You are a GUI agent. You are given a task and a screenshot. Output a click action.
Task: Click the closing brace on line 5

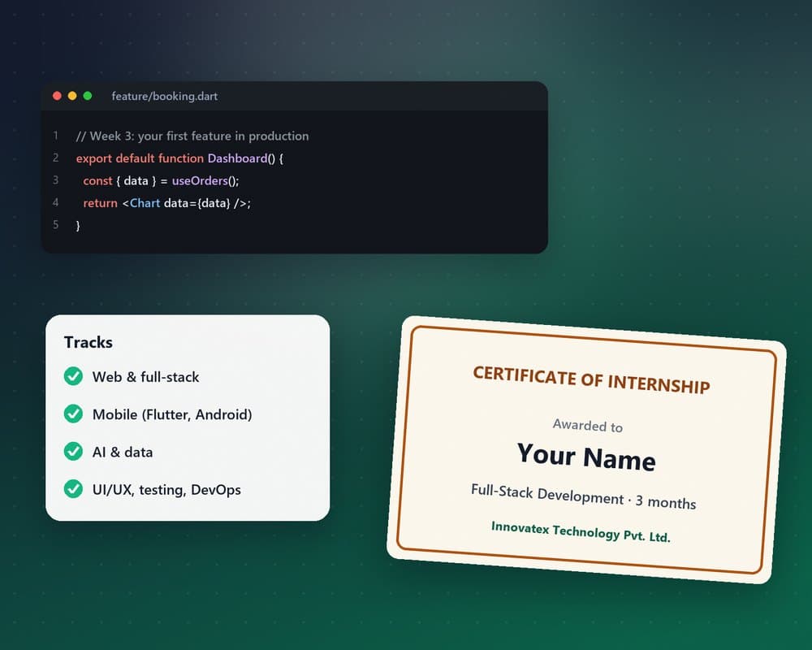(x=78, y=226)
